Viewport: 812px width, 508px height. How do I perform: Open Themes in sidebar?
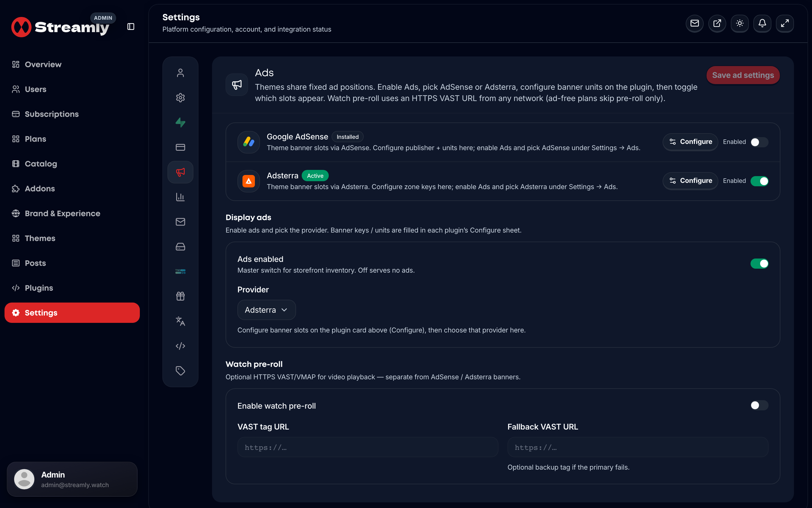pos(72,238)
